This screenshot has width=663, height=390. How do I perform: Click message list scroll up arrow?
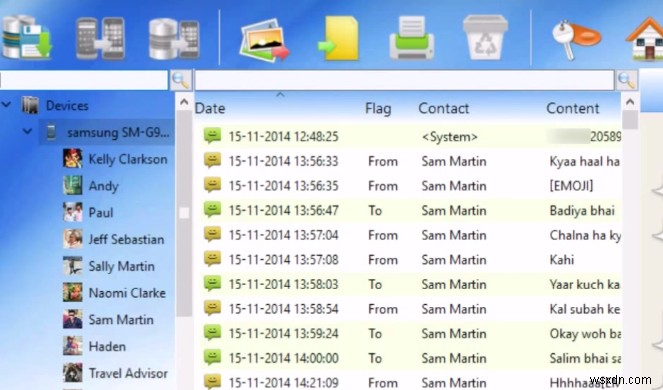click(630, 102)
